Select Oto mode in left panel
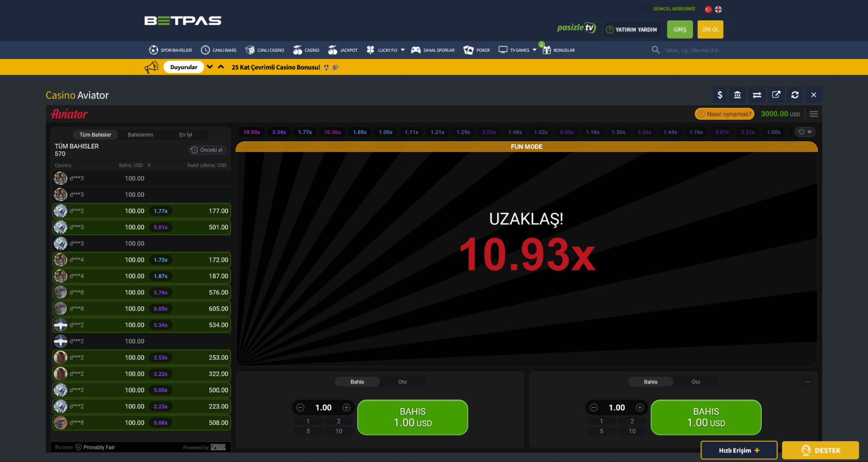This screenshot has height=462, width=868. [403, 382]
